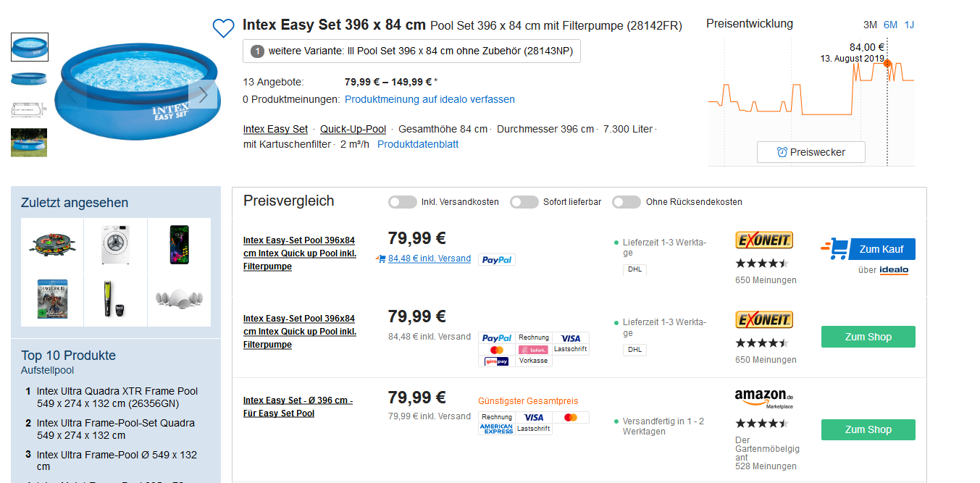Viewport: 980px width, 483px height.
Task: Expand the weitere Variante selector
Action: (x=411, y=51)
